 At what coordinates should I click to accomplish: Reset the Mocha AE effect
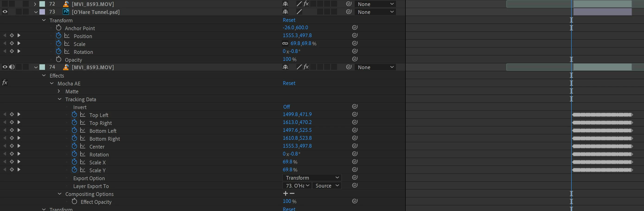289,83
